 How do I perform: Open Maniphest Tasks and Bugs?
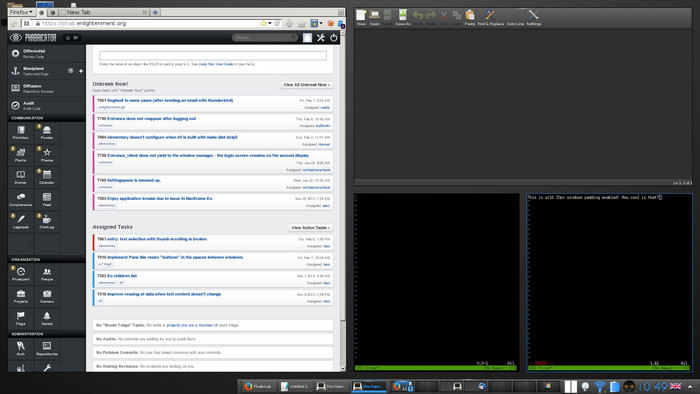[x=39, y=71]
